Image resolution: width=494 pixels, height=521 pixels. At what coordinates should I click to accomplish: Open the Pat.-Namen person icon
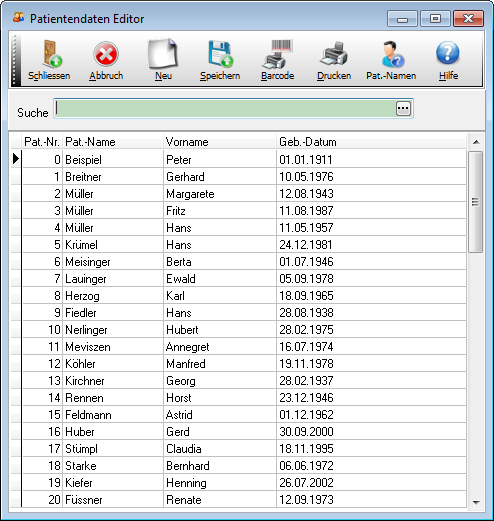[x=392, y=54]
